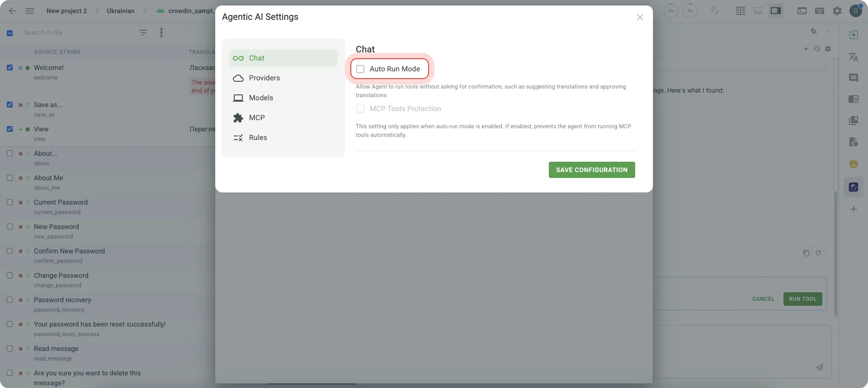Open the comments panel icon

(853, 78)
